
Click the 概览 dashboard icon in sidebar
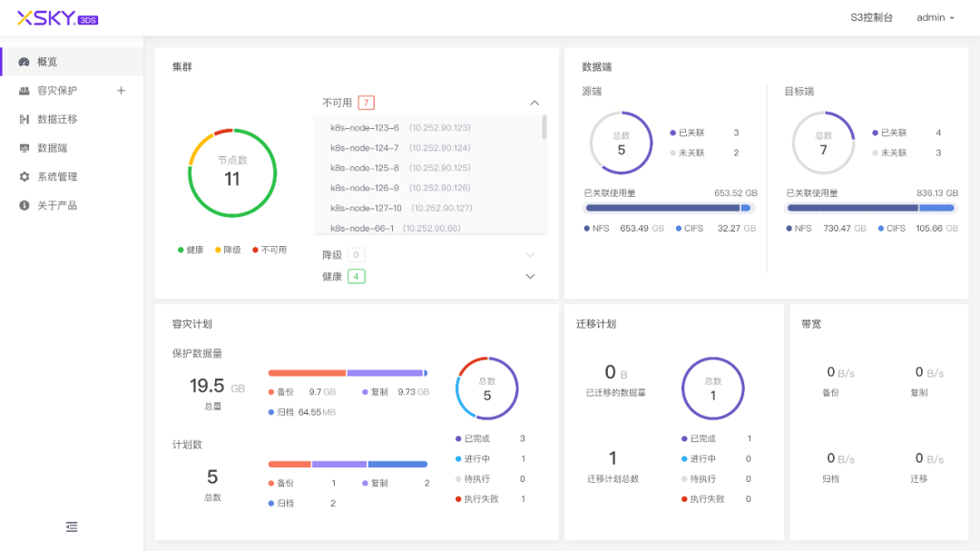[x=24, y=62]
